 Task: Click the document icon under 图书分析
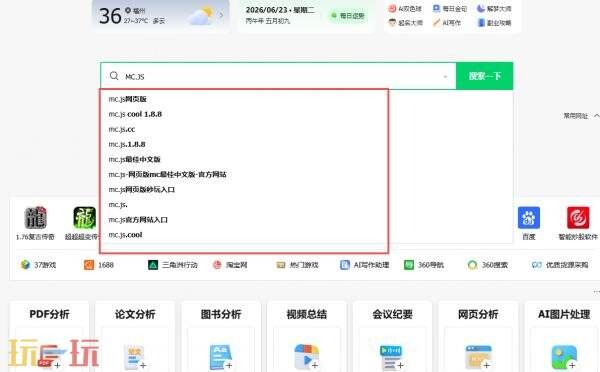221,357
